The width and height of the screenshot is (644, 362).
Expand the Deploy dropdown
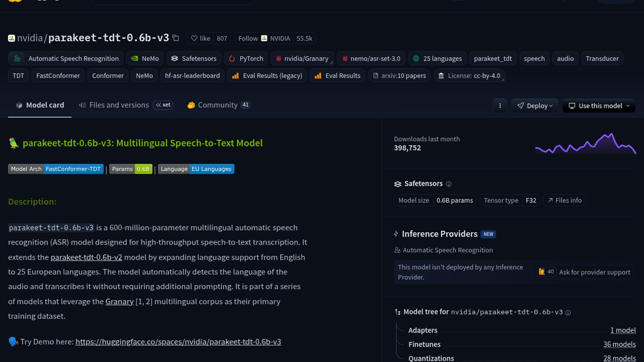pos(535,106)
